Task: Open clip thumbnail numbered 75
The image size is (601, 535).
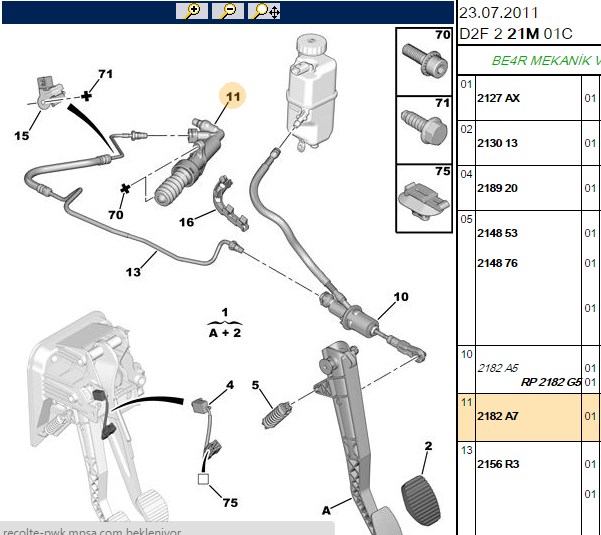Action: pos(424,199)
